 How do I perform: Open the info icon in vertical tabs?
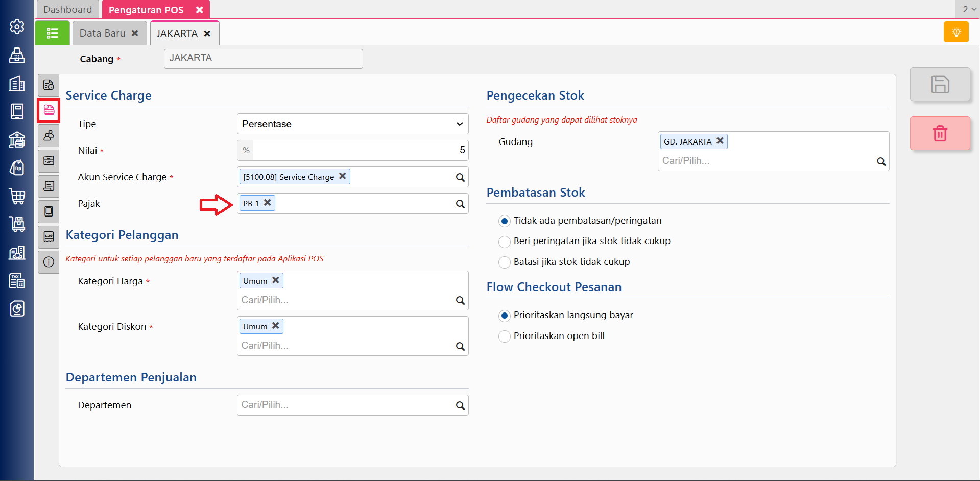[49, 262]
